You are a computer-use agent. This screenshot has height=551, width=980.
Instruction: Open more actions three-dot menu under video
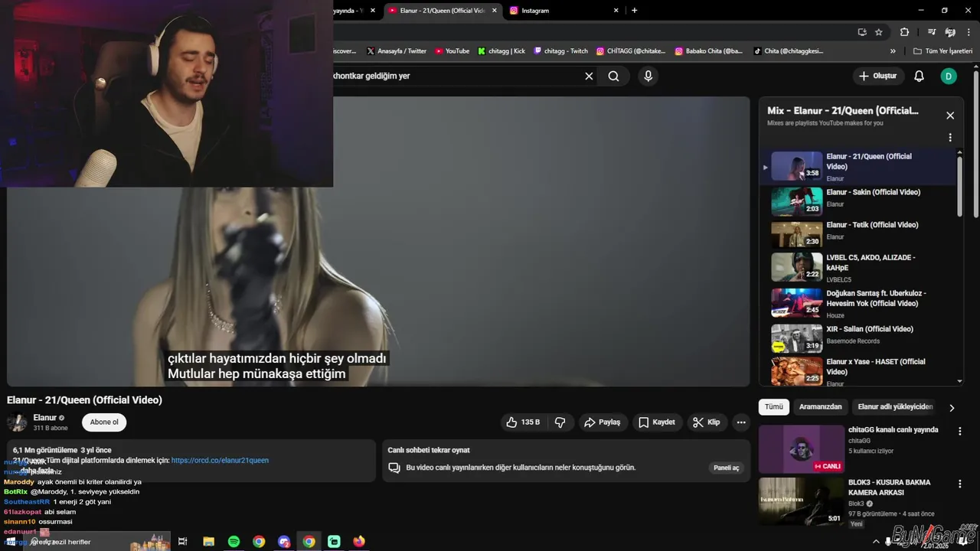pos(741,422)
